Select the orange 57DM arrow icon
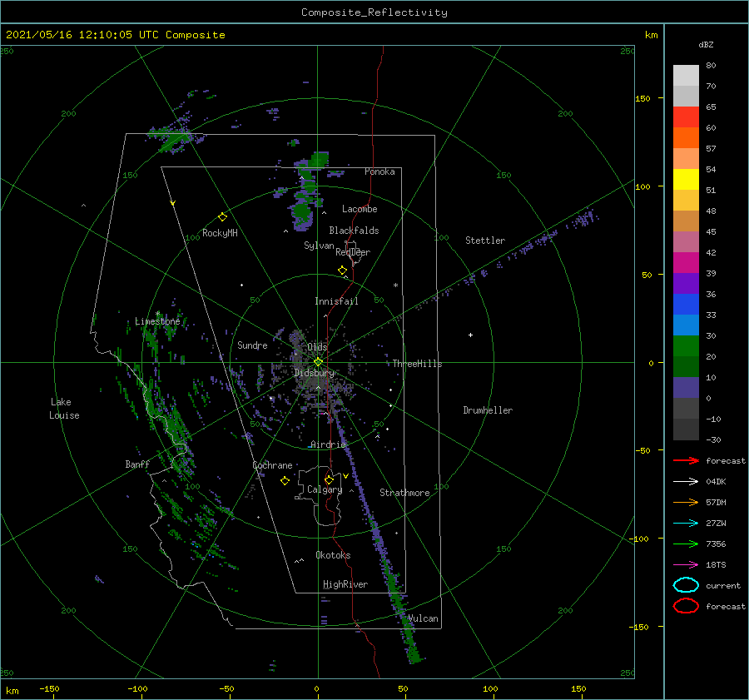 [686, 502]
